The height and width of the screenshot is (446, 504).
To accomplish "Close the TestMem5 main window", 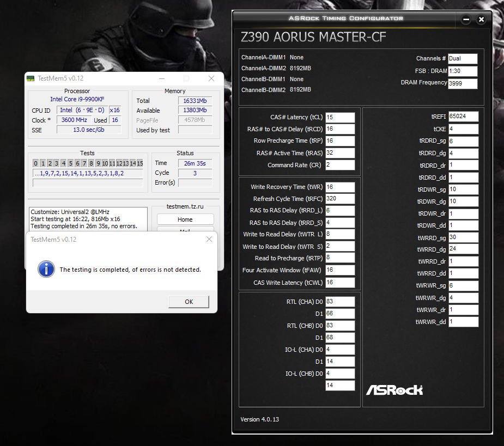I will [x=211, y=78].
